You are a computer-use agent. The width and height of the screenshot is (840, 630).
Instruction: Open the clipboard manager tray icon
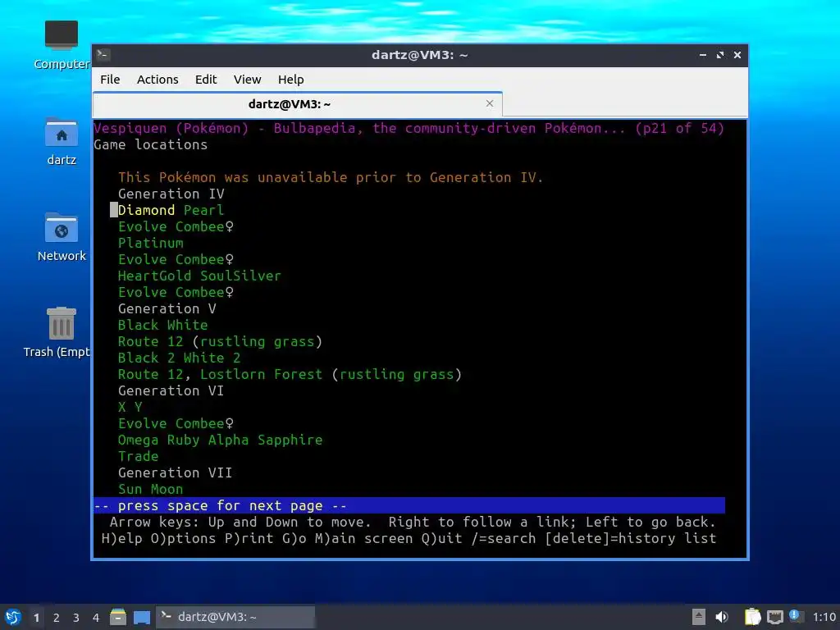pyautogui.click(x=752, y=617)
